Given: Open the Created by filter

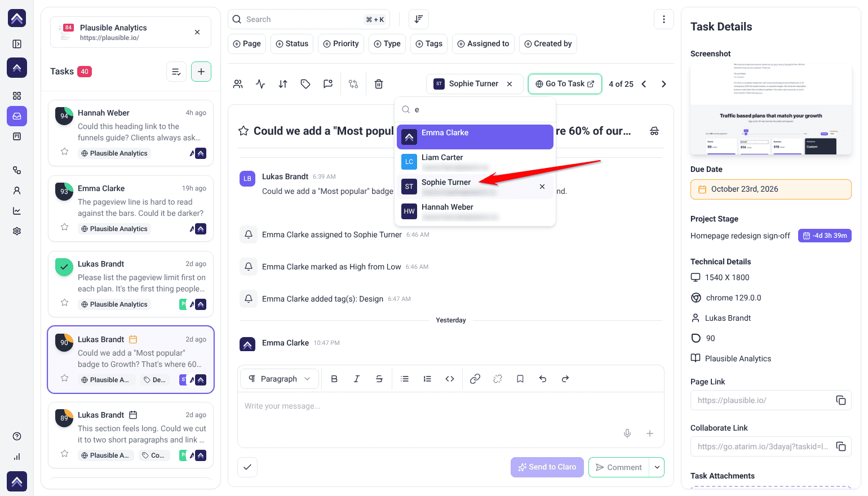Looking at the screenshot, I should (x=548, y=44).
